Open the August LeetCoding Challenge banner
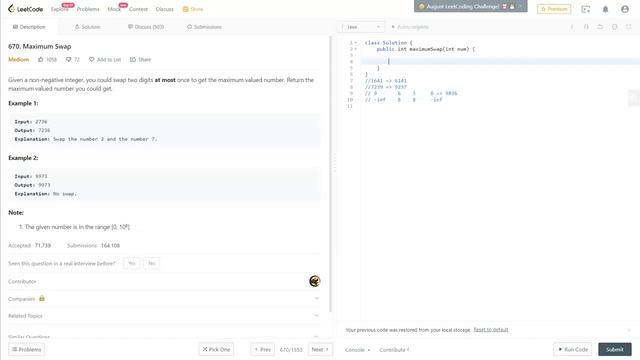640x360 pixels. [470, 6]
